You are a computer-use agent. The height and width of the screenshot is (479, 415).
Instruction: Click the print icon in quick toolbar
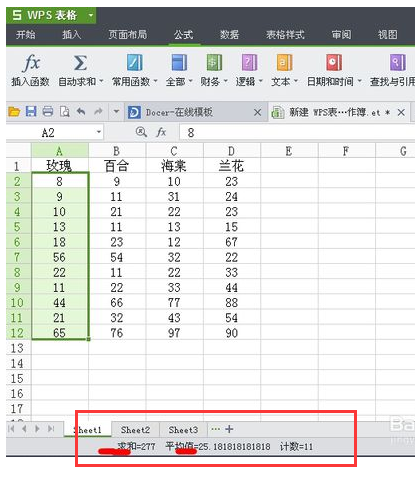tap(48, 112)
